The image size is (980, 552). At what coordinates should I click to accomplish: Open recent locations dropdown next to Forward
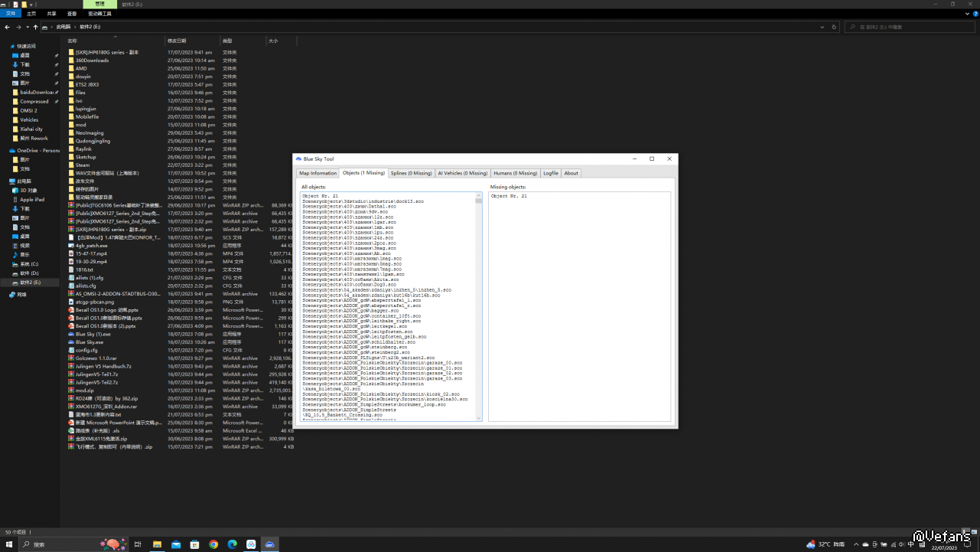pos(27,27)
